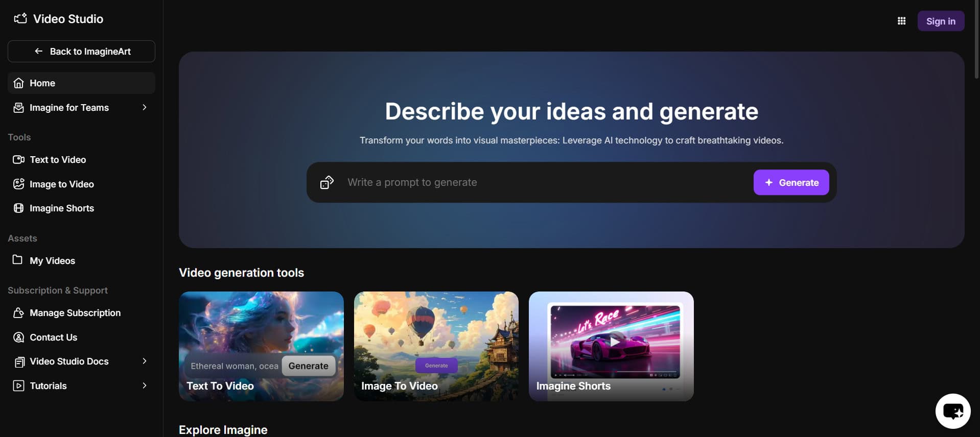Play the Imagine Shorts racing car preview
Viewport: 980px width, 437px height.
point(615,342)
